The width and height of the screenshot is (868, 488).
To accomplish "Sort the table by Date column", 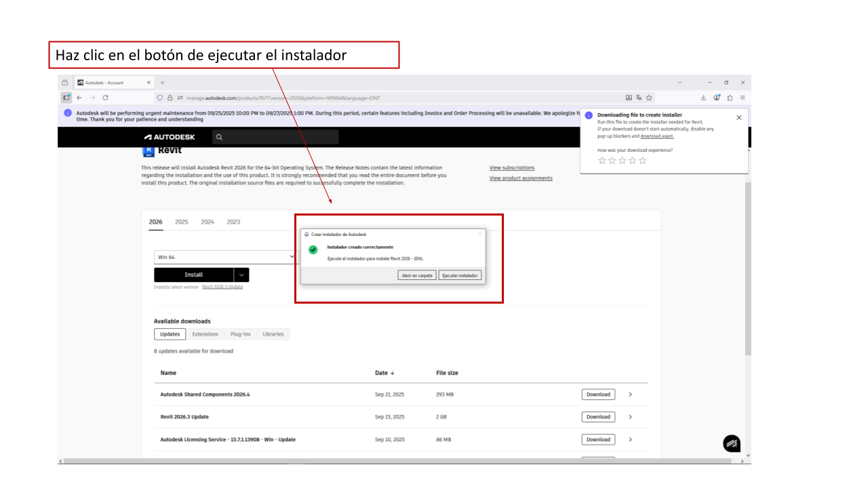I will [x=384, y=373].
